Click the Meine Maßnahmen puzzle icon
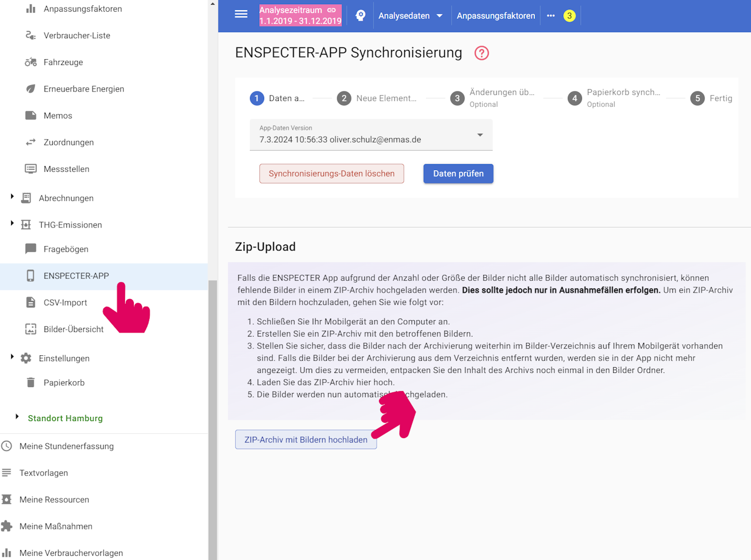 click(6, 526)
